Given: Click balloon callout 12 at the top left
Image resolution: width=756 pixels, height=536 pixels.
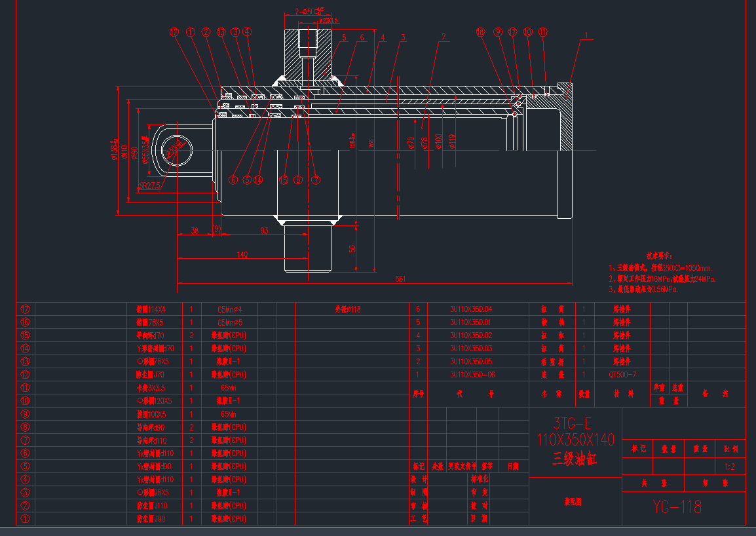Looking at the screenshot, I should (174, 31).
